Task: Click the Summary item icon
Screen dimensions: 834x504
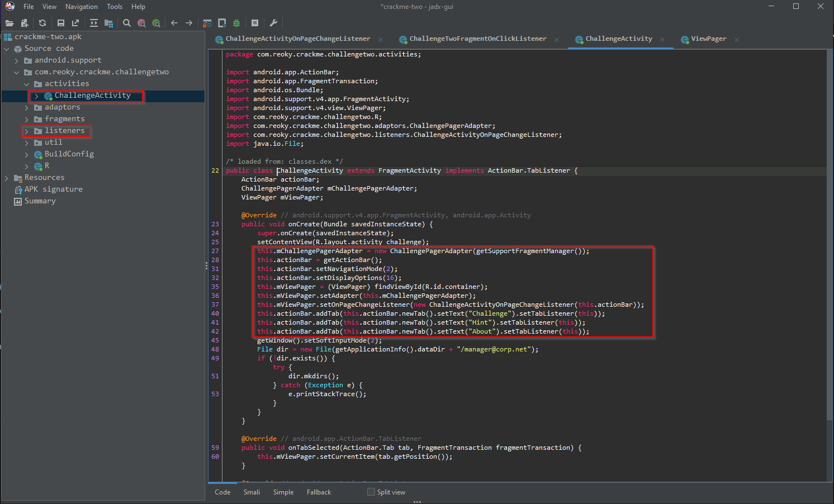Action: click(18, 201)
